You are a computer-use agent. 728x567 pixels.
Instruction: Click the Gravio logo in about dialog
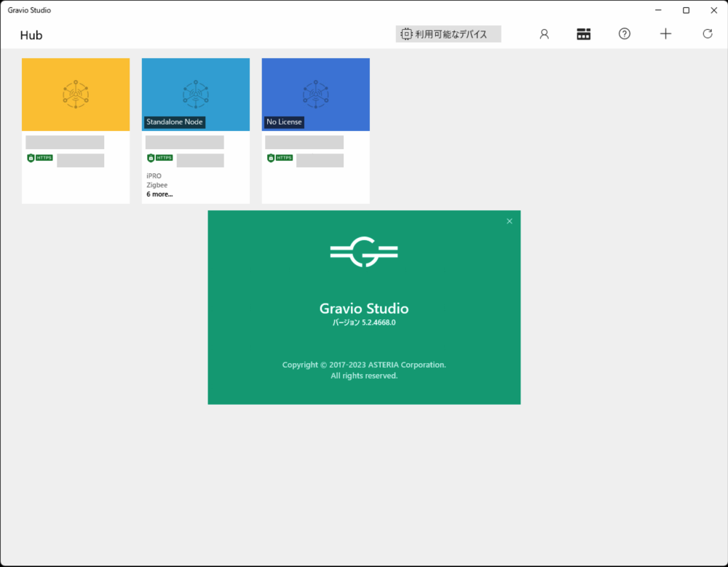click(x=364, y=252)
